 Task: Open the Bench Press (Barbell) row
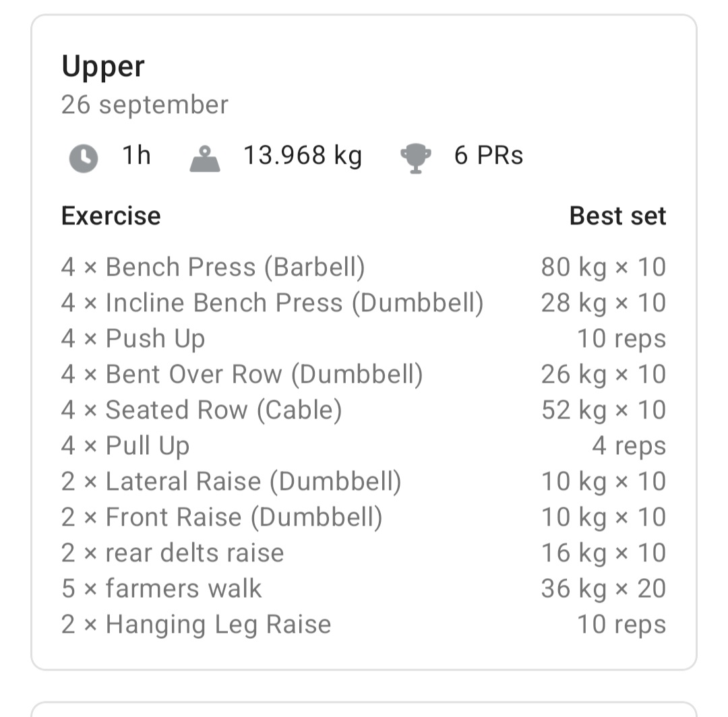click(x=213, y=268)
